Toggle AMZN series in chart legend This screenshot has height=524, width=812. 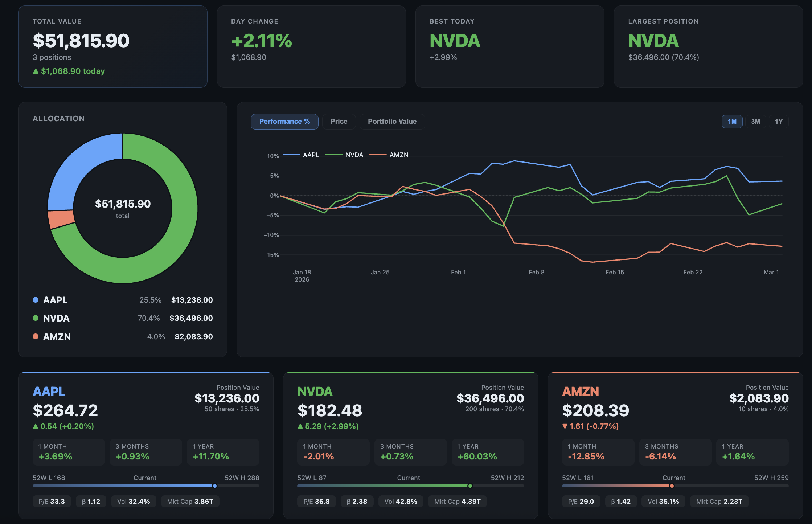click(389, 155)
